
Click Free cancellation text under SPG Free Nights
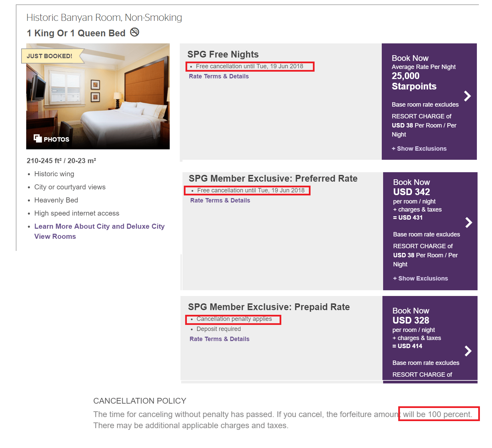pos(249,66)
